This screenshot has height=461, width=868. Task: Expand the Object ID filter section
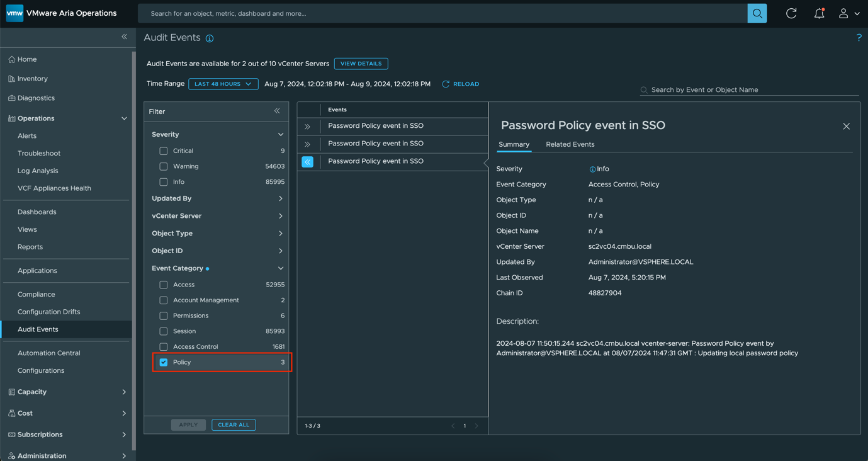(x=281, y=251)
